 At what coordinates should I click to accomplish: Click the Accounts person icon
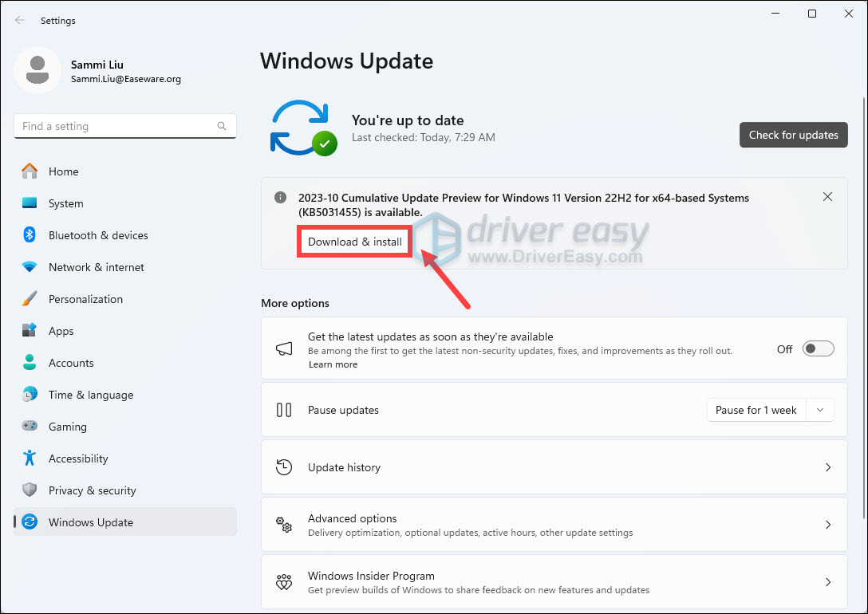(x=30, y=363)
